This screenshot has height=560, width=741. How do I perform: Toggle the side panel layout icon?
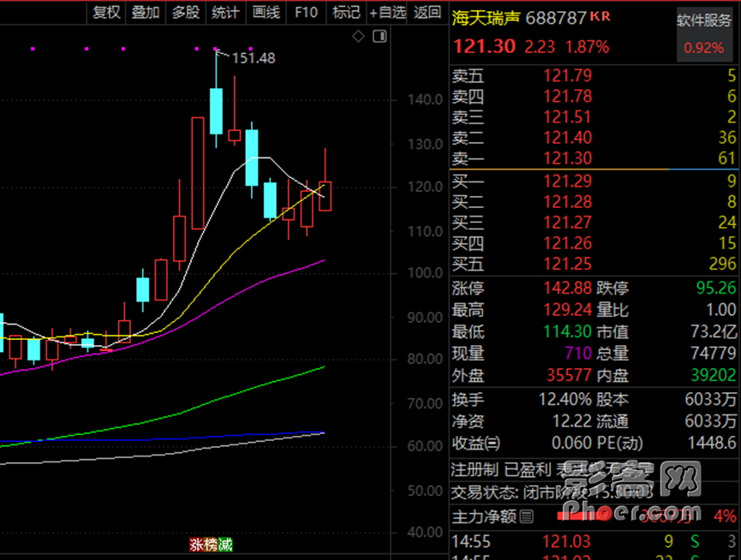click(x=379, y=36)
